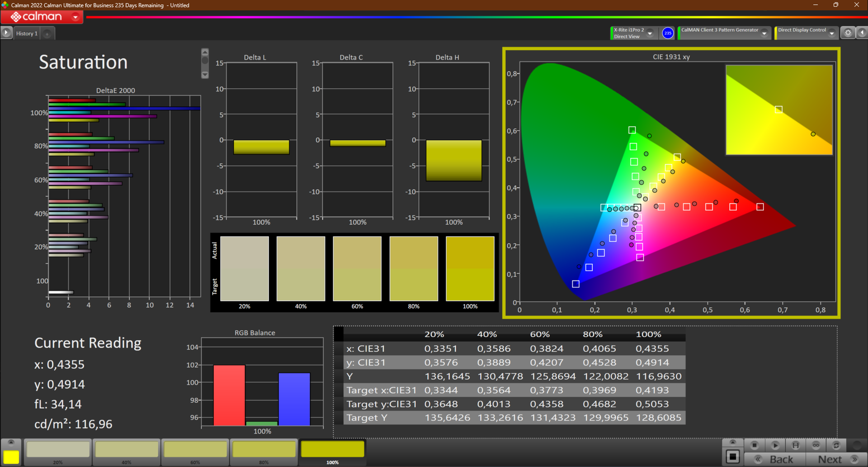Go to previous page with Back
Viewport: 868px width, 467px height.
click(x=774, y=459)
